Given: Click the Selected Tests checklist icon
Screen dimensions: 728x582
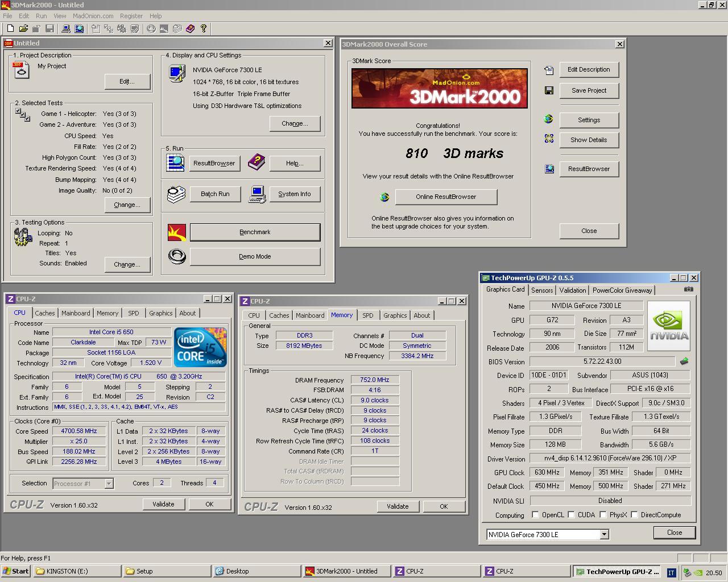Looking at the screenshot, I should click(23, 115).
